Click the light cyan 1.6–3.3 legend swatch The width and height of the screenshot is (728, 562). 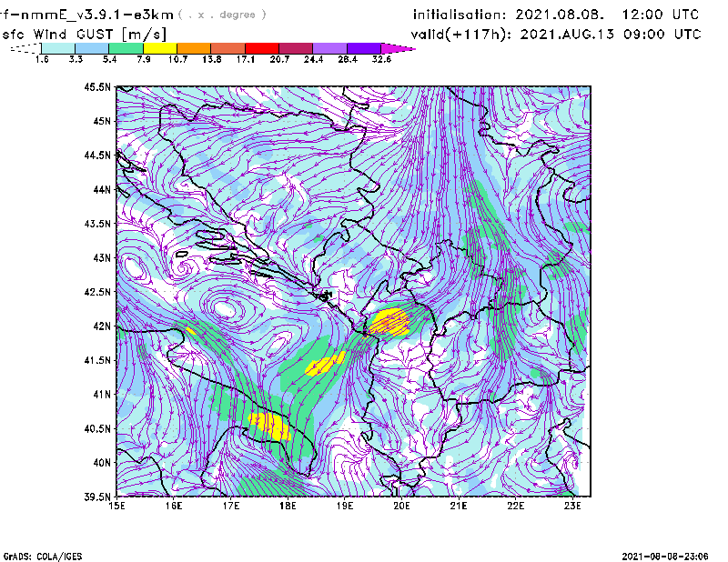(x=58, y=48)
